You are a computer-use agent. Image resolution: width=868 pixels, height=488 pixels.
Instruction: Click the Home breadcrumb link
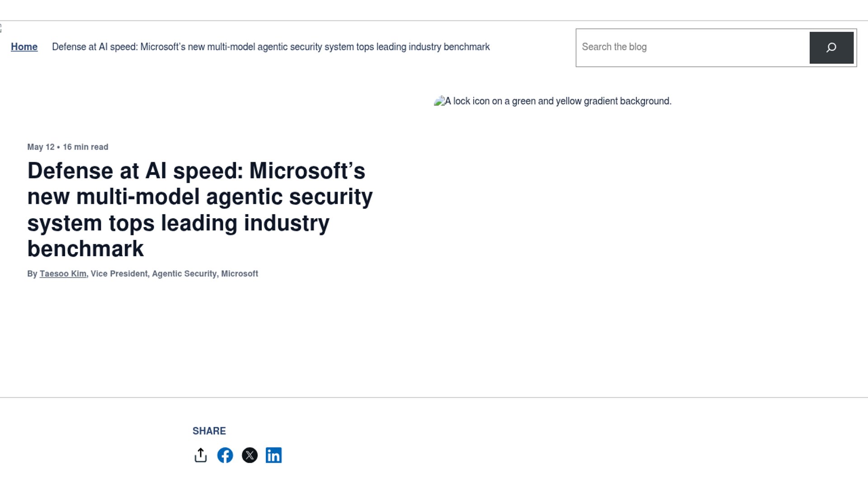click(24, 47)
